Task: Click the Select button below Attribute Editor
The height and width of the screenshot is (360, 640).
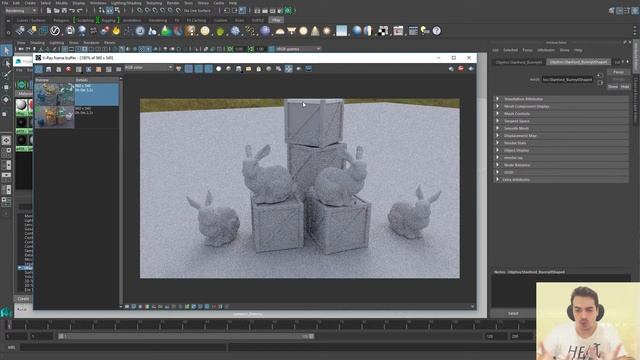Action: tap(513, 313)
